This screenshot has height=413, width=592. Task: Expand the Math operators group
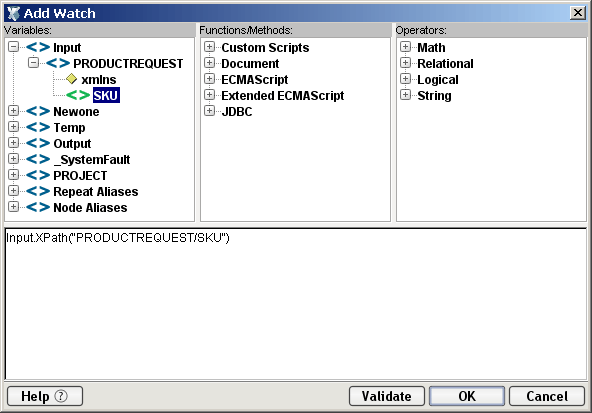pyautogui.click(x=405, y=47)
